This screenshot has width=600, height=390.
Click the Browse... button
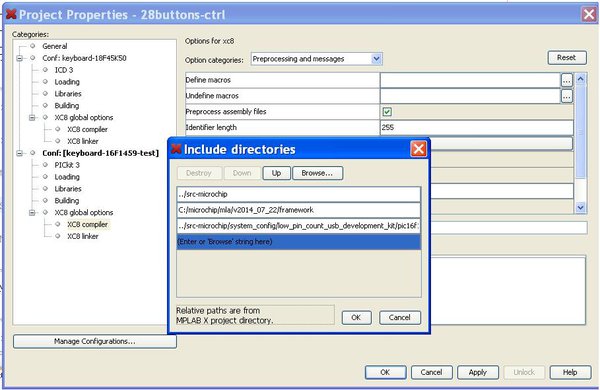pyautogui.click(x=317, y=173)
